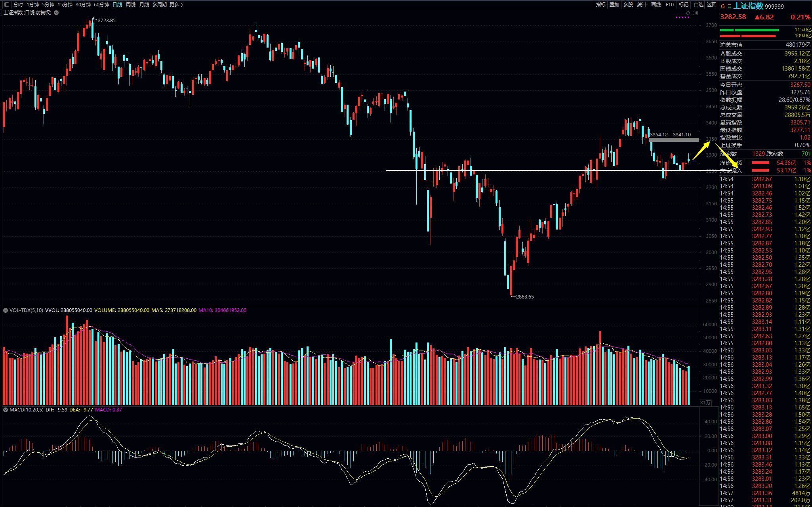Image resolution: width=812 pixels, height=507 pixels.
Task: Switch to 周线 weekly chart
Action: coord(130,5)
